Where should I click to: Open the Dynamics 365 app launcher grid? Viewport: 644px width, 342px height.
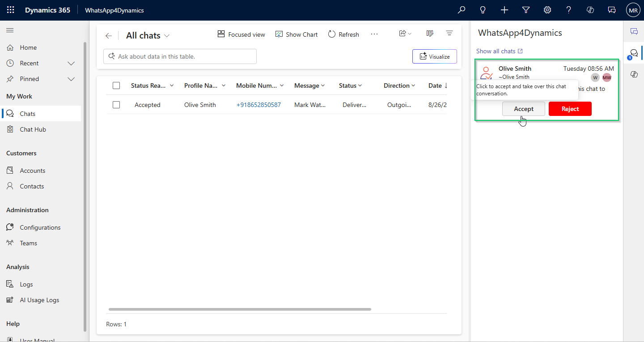point(10,10)
